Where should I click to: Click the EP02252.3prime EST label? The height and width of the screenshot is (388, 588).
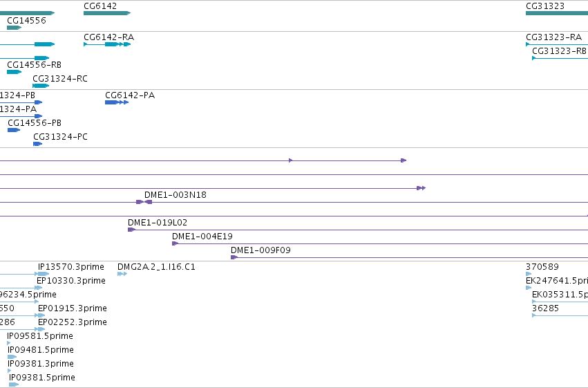[x=73, y=322]
